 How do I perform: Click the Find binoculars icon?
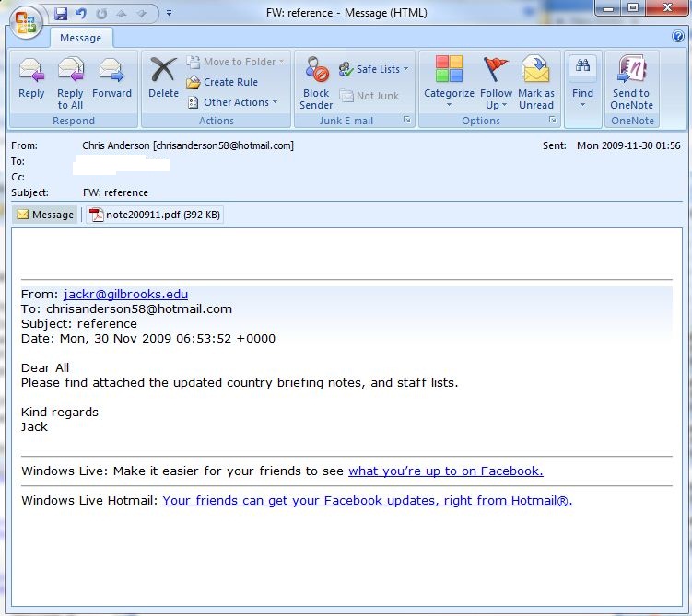tap(582, 66)
